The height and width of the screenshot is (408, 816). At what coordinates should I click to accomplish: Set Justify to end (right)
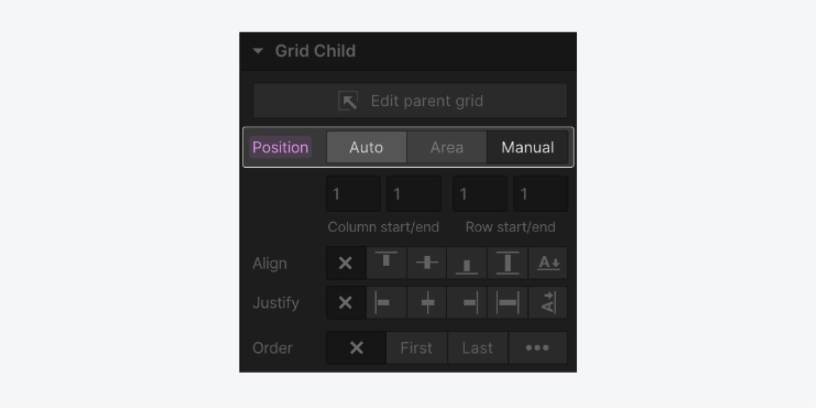pos(467,302)
